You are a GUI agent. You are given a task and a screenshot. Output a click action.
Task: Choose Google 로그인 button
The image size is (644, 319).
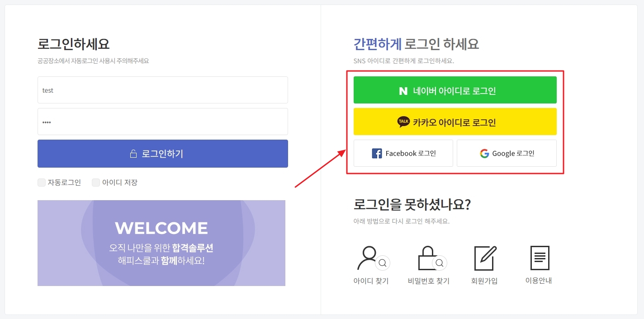tap(507, 153)
